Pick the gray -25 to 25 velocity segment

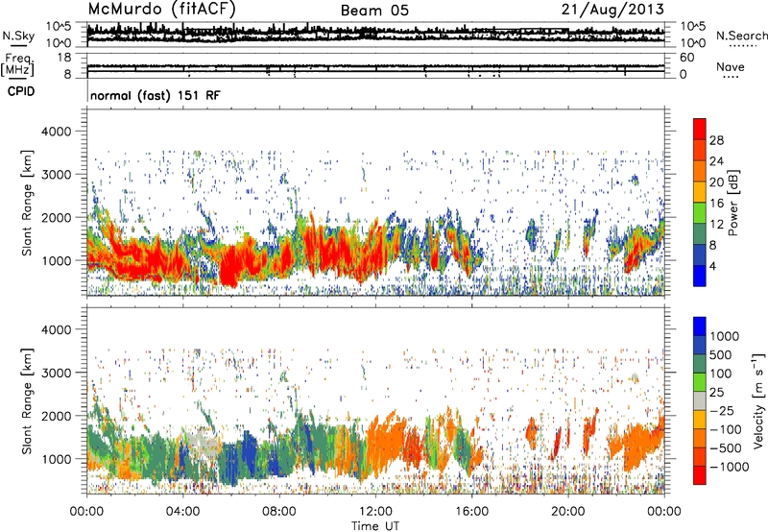tap(700, 400)
